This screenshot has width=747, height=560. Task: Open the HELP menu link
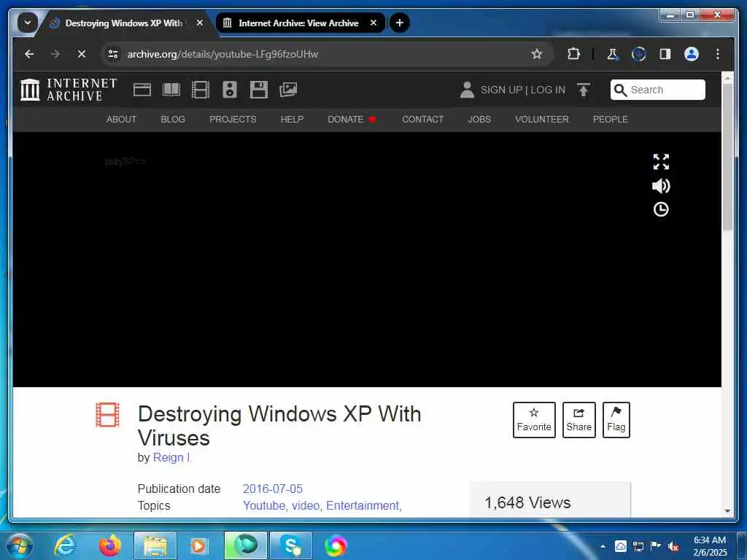(292, 119)
